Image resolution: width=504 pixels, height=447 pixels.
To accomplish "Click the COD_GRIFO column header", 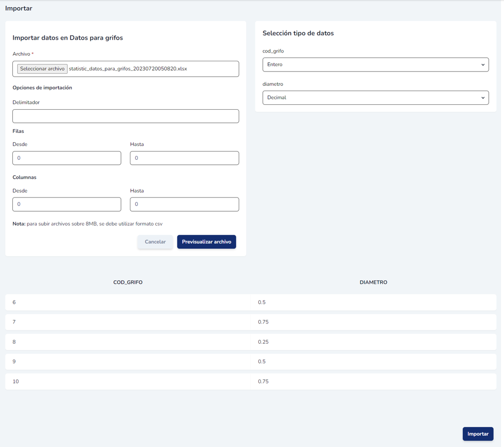I will tap(128, 282).
